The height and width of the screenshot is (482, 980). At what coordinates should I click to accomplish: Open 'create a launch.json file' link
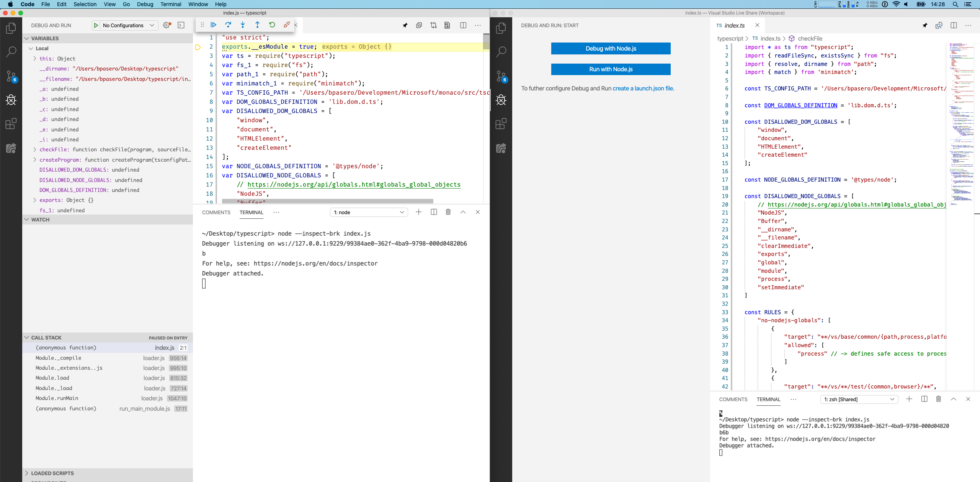tap(643, 89)
